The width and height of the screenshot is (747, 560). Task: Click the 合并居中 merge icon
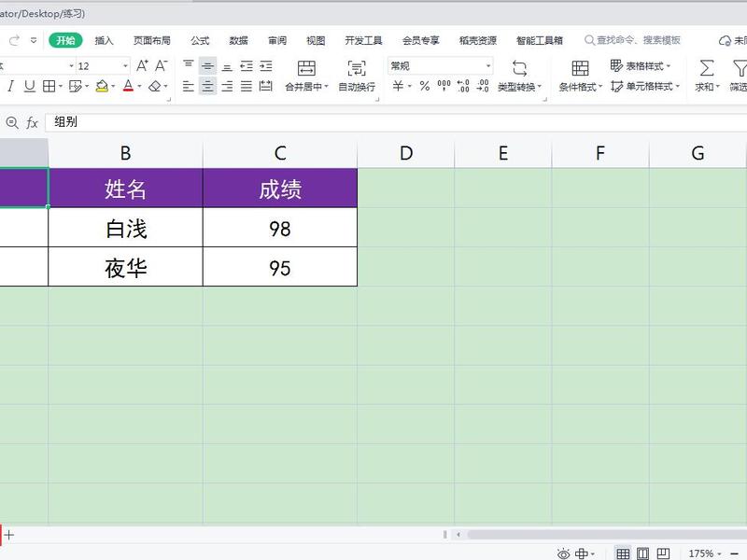pyautogui.click(x=306, y=68)
